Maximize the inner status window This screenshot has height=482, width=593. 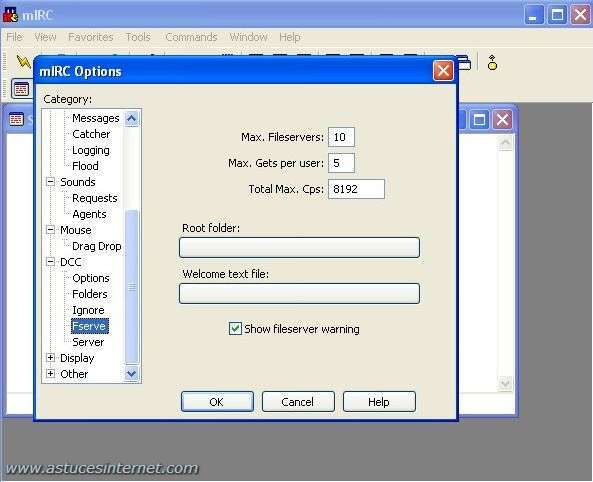click(479, 120)
